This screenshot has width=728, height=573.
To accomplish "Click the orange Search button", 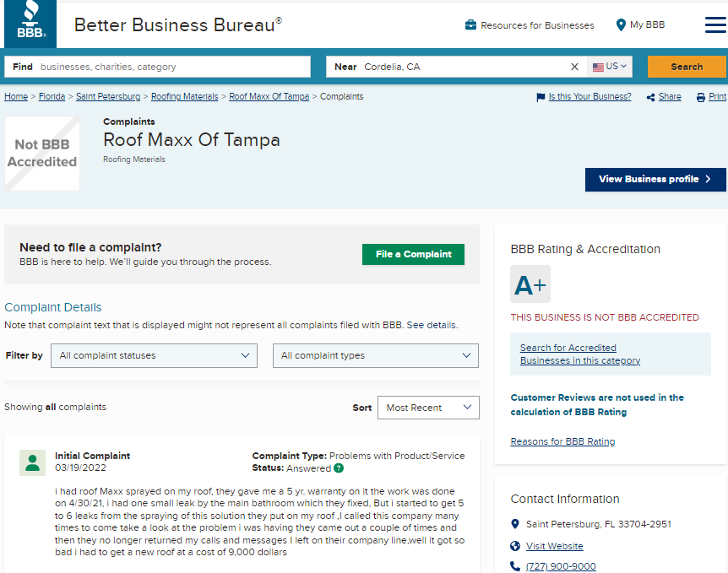I will tap(686, 67).
